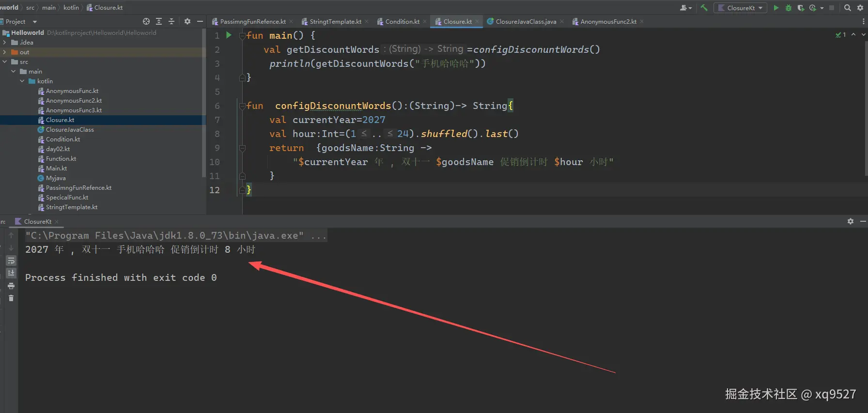Open IDE settings gear in top toolbar

point(860,8)
